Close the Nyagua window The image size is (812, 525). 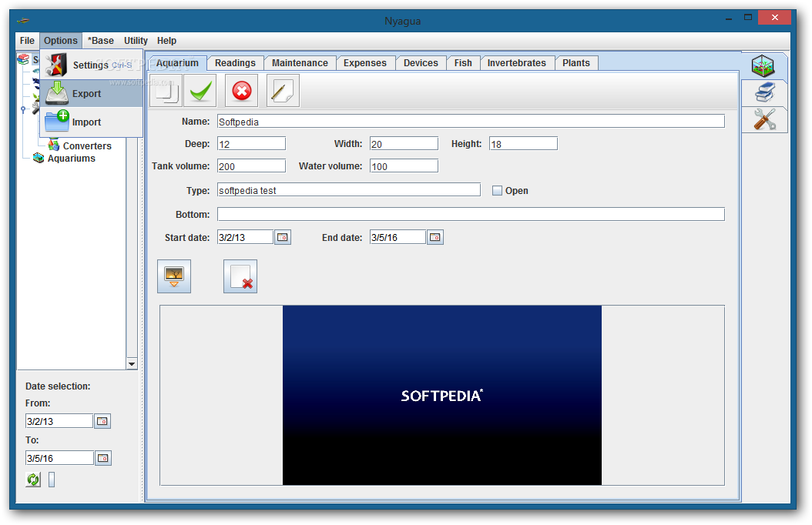tap(775, 18)
